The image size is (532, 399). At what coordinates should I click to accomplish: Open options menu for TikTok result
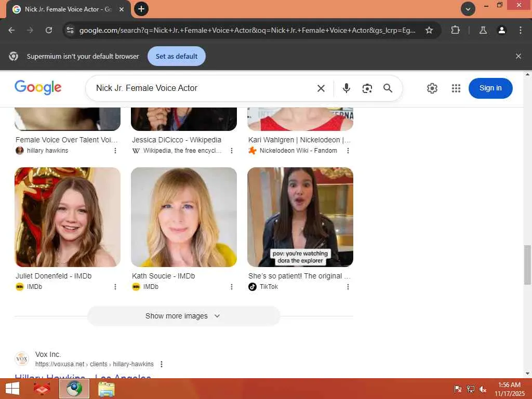(x=348, y=287)
